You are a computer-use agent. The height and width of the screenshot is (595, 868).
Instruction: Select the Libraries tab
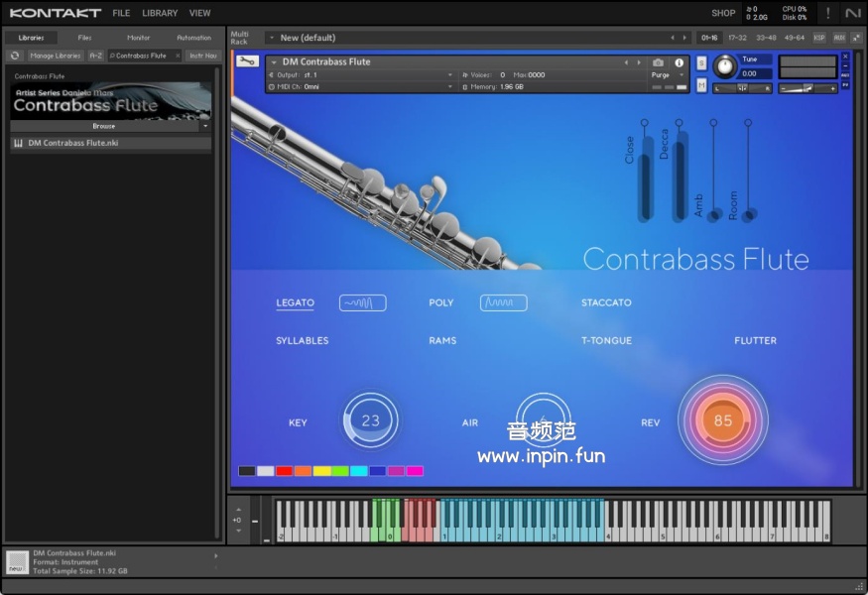coord(31,38)
